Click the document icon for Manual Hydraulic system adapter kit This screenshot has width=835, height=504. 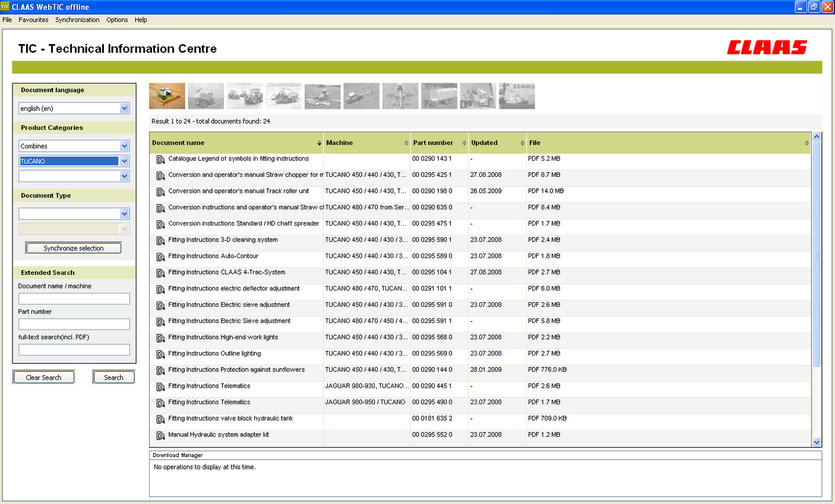coord(160,435)
